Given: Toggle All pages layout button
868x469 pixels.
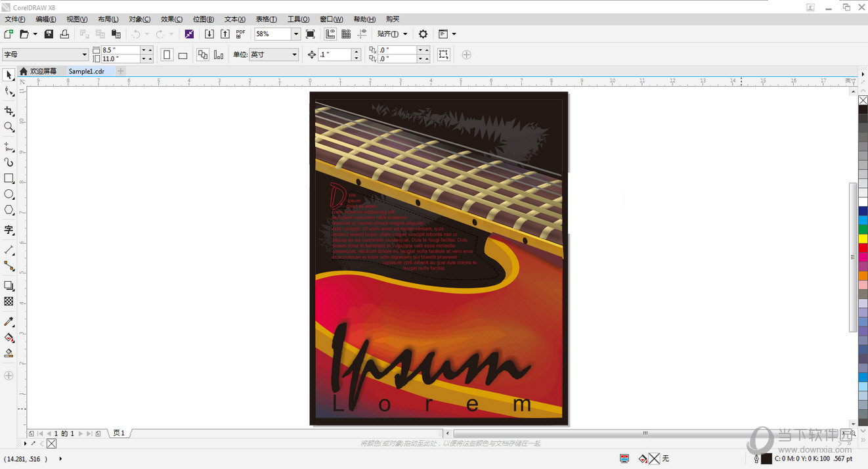Looking at the screenshot, I should point(203,55).
